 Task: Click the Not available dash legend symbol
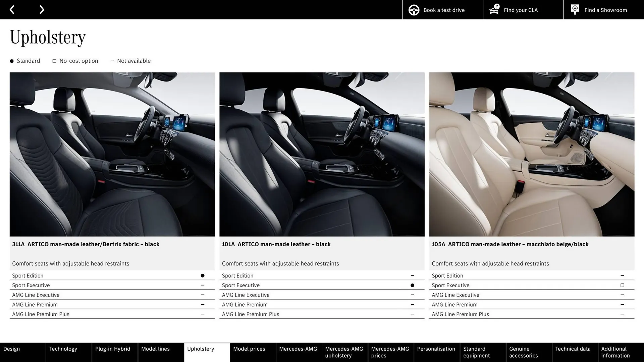coord(112,61)
